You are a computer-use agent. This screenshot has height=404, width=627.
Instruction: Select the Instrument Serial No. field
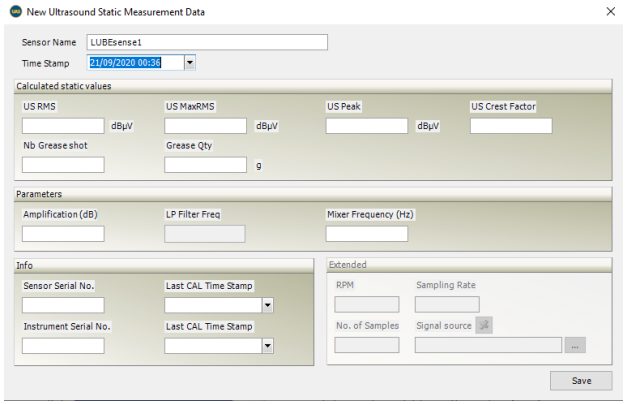(63, 345)
